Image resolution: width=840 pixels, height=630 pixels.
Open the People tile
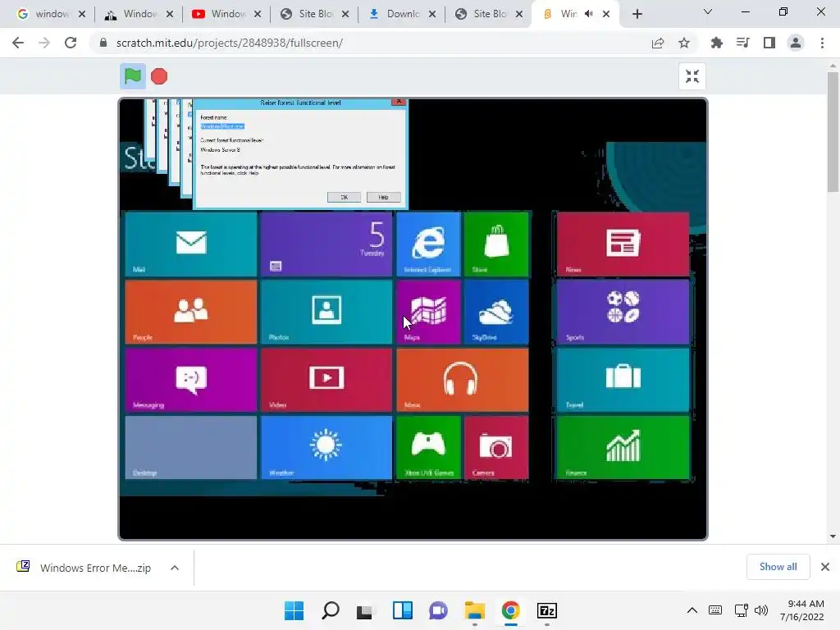pyautogui.click(x=191, y=312)
